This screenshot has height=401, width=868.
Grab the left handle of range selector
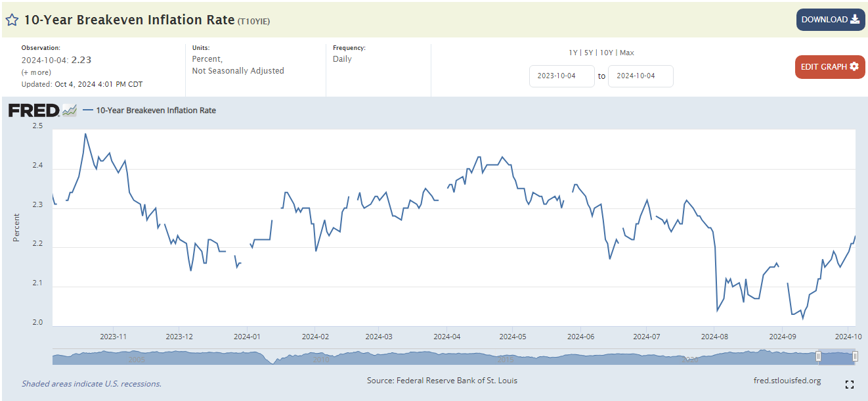coord(818,356)
